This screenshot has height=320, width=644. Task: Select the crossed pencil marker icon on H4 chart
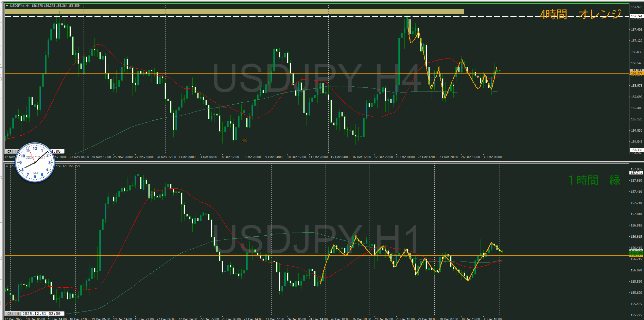(x=244, y=140)
